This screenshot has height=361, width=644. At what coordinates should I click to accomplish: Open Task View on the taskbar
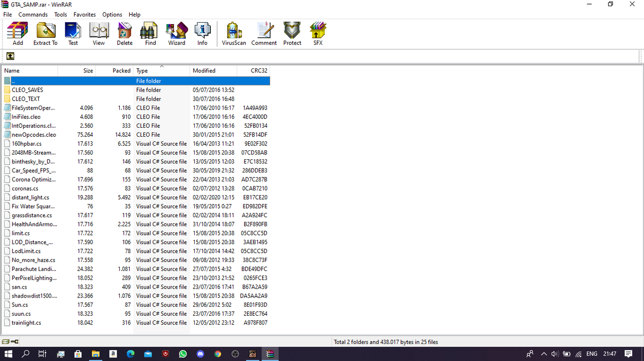point(42,354)
